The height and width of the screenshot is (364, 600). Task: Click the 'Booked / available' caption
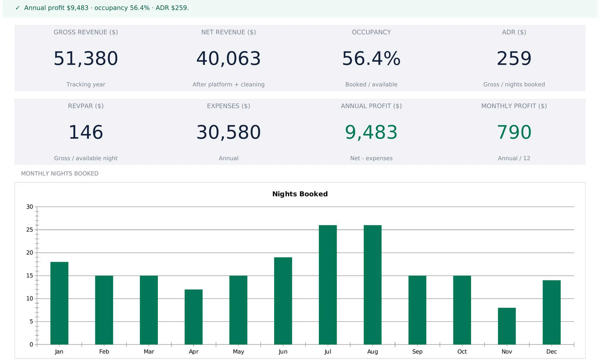pyautogui.click(x=371, y=84)
